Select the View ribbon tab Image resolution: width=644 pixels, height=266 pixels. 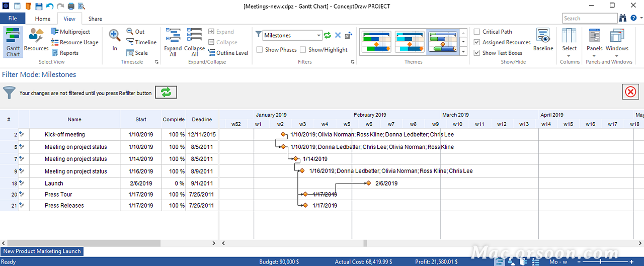pyautogui.click(x=69, y=19)
